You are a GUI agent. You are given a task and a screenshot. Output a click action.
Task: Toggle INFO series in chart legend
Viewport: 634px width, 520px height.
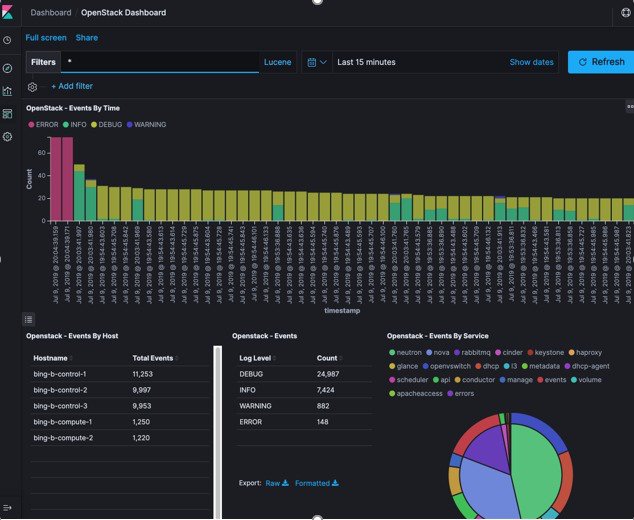click(75, 125)
